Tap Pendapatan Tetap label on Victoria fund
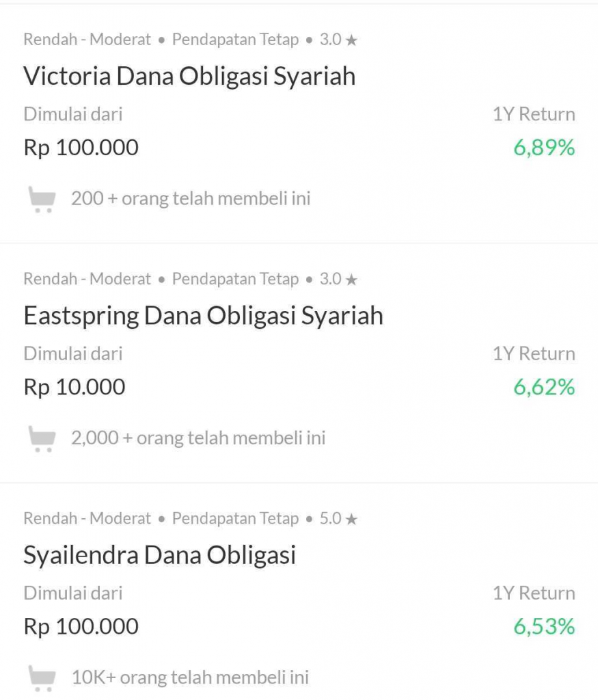This screenshot has width=598, height=700. (x=235, y=40)
